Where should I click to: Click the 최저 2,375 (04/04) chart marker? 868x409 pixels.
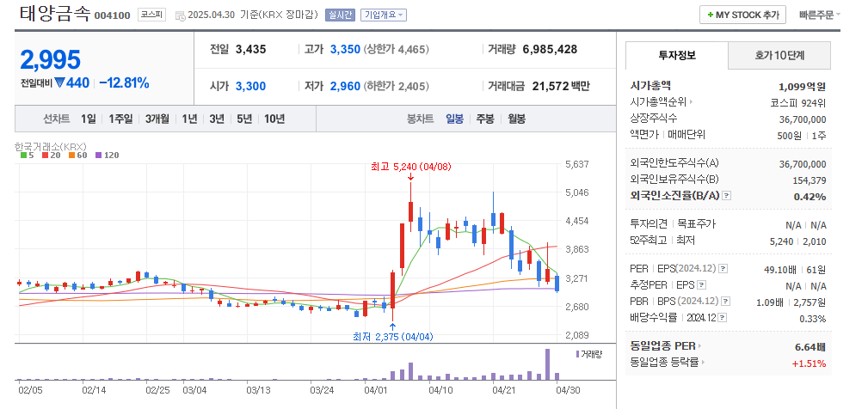click(392, 336)
